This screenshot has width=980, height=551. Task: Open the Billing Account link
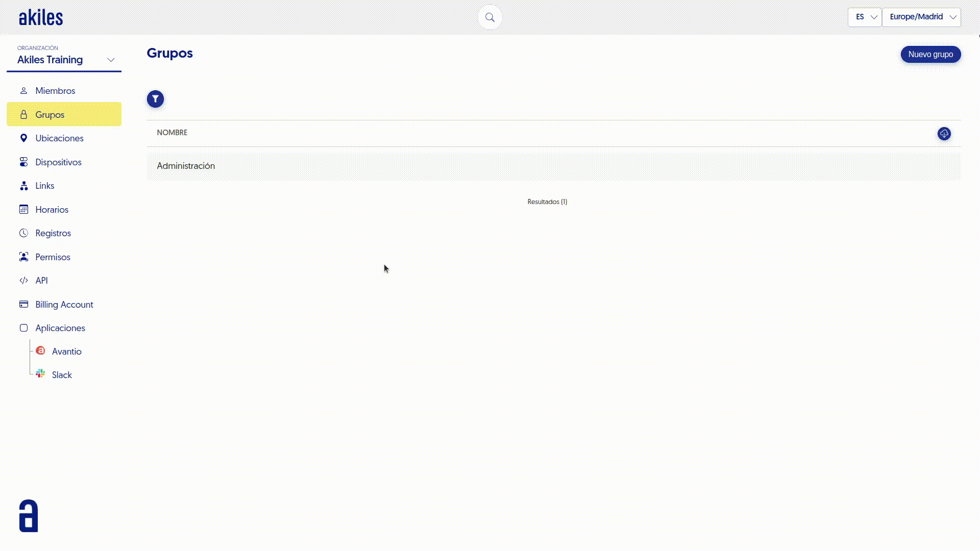click(64, 304)
